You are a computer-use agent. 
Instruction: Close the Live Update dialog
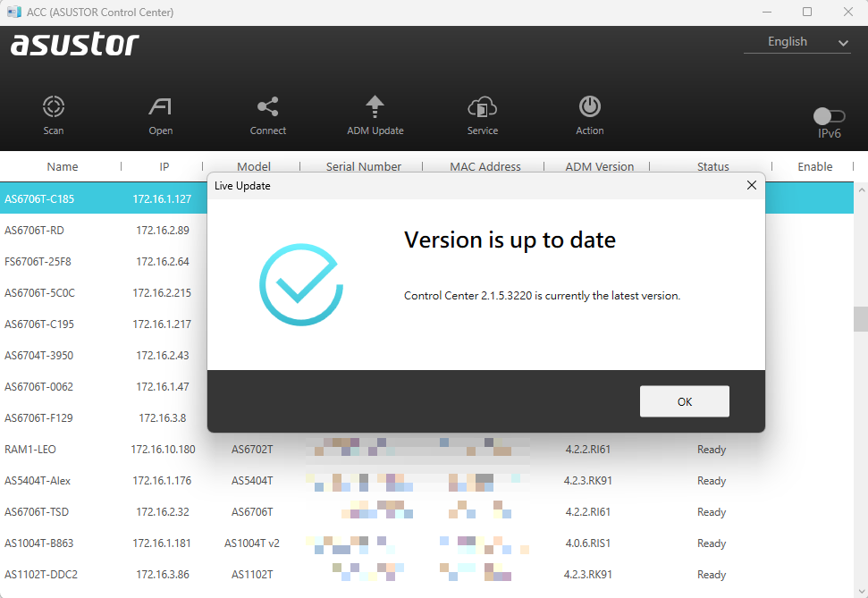(751, 186)
